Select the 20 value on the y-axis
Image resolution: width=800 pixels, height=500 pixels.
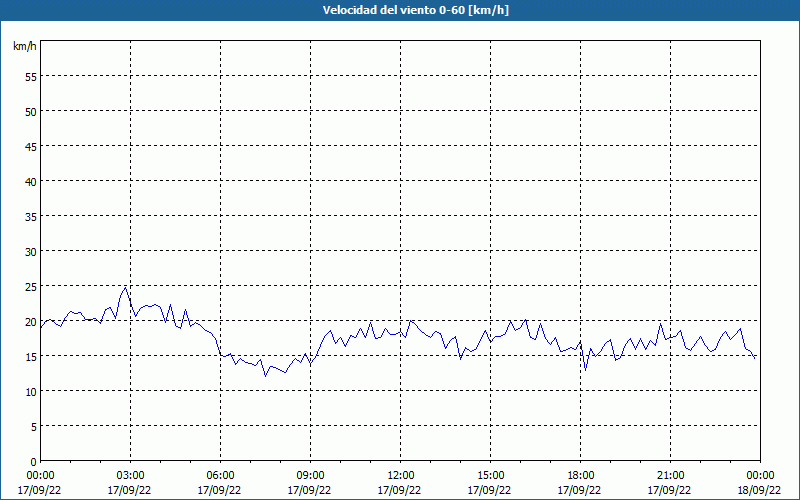click(x=31, y=321)
